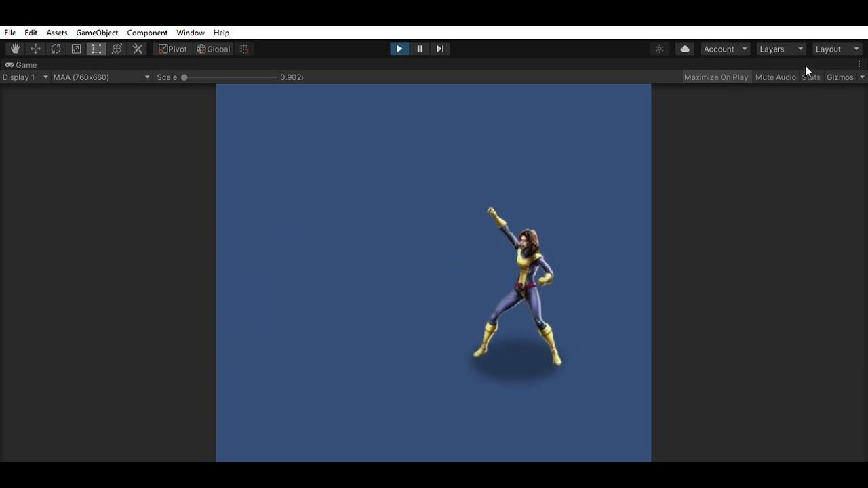Toggle the Stats overlay
The image size is (868, 488).
click(811, 77)
